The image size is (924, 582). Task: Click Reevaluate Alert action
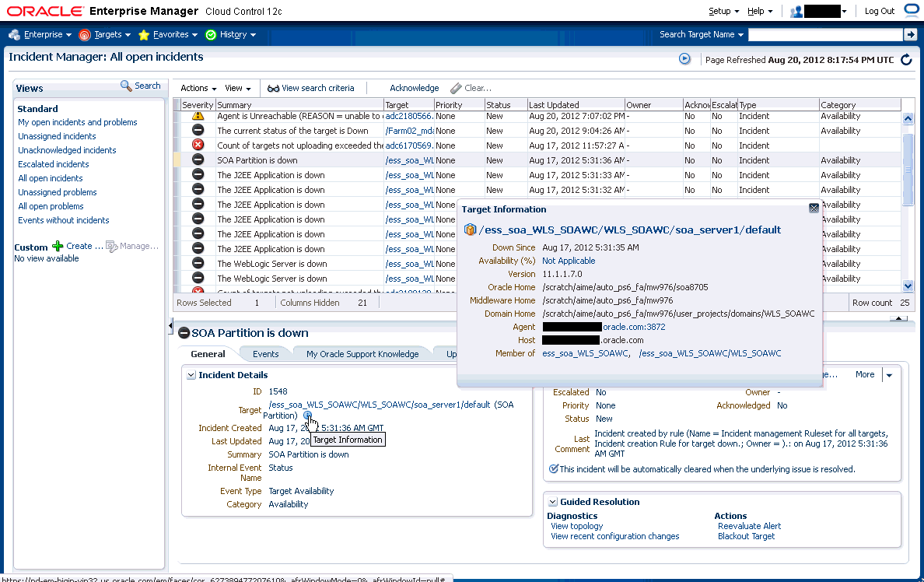point(749,526)
